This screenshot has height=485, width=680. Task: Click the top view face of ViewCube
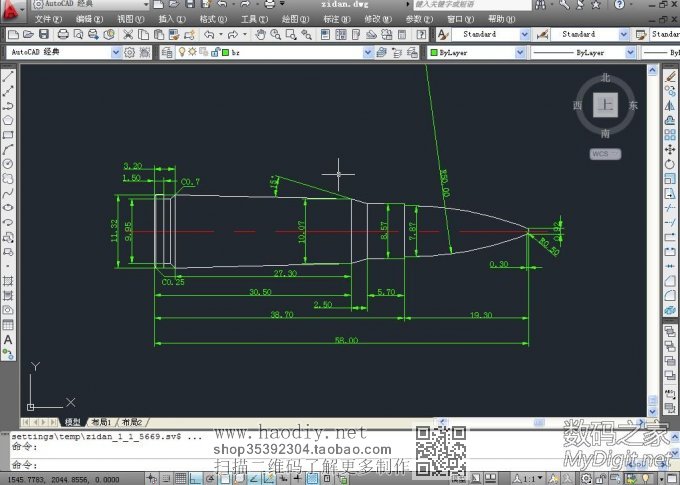click(x=604, y=104)
